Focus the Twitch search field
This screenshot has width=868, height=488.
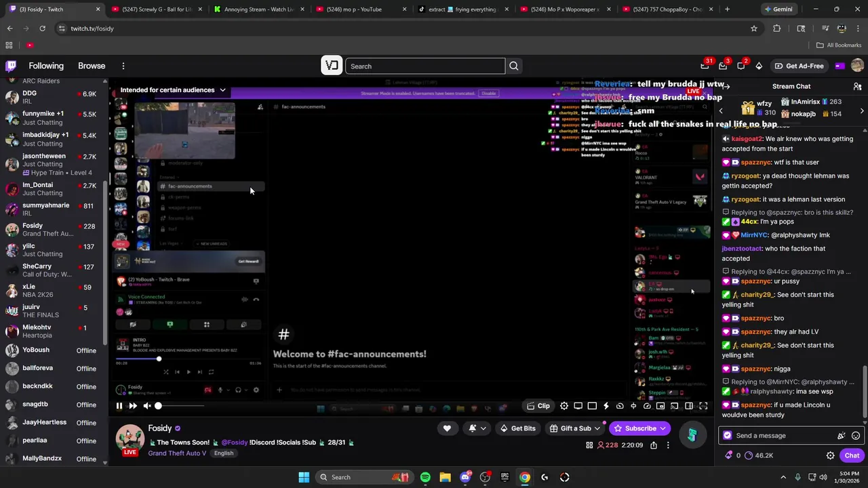(x=425, y=66)
